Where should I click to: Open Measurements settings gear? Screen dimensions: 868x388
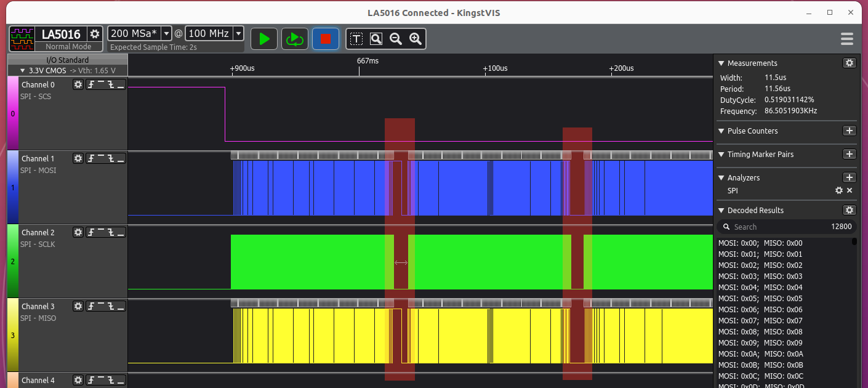point(849,63)
